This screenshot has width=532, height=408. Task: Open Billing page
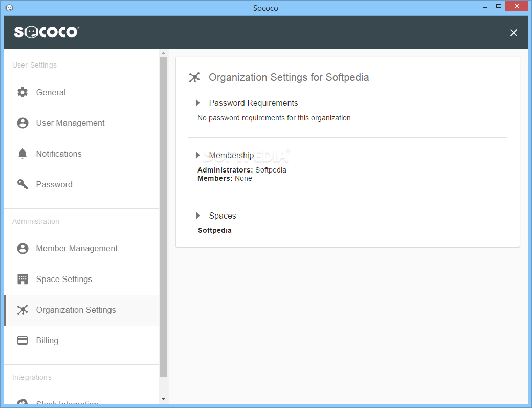[81, 340]
